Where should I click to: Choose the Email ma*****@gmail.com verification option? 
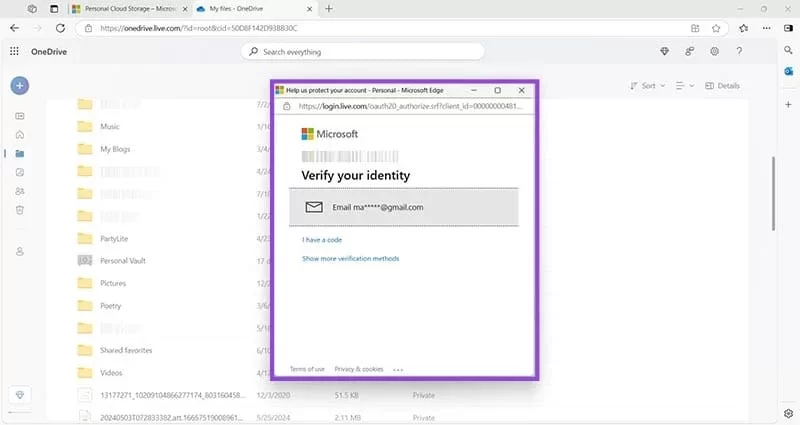click(410, 207)
